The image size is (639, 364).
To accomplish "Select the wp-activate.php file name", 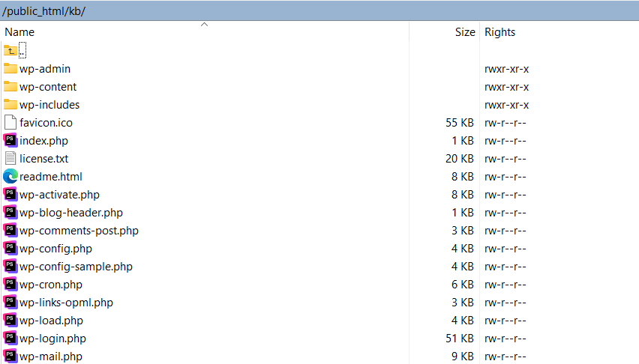I will click(59, 195).
